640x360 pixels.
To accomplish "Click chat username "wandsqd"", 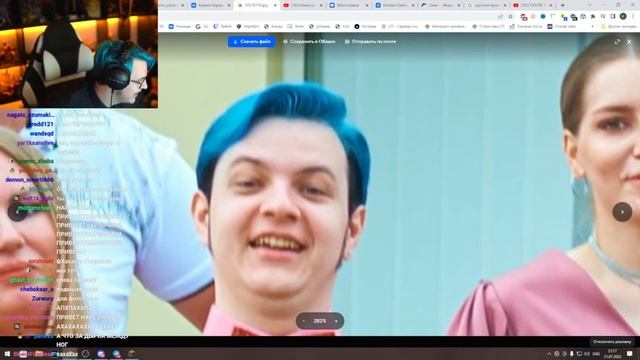I will [42, 133].
